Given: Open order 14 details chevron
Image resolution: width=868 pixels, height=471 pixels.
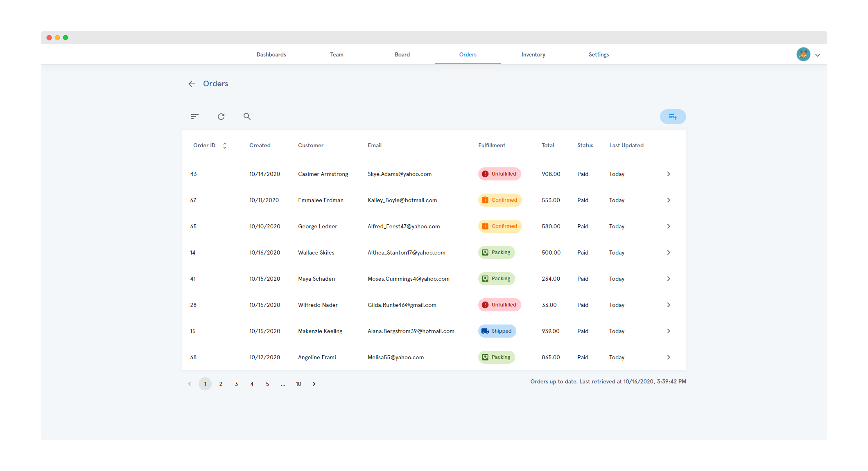Looking at the screenshot, I should (x=669, y=252).
